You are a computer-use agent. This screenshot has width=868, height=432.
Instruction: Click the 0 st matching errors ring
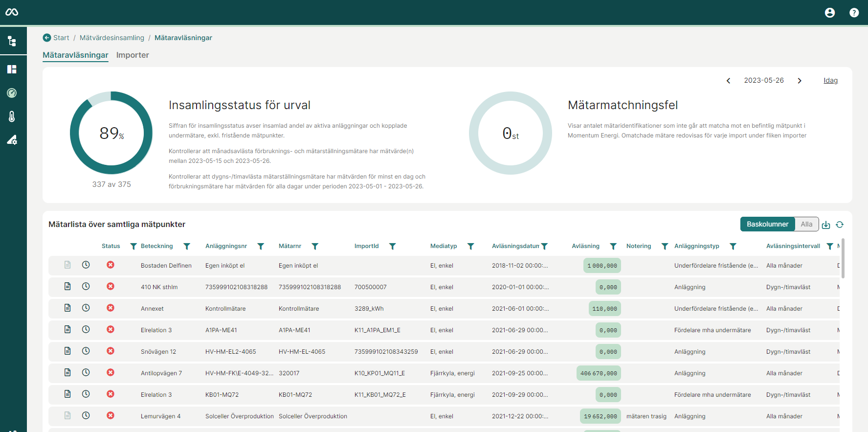click(511, 133)
